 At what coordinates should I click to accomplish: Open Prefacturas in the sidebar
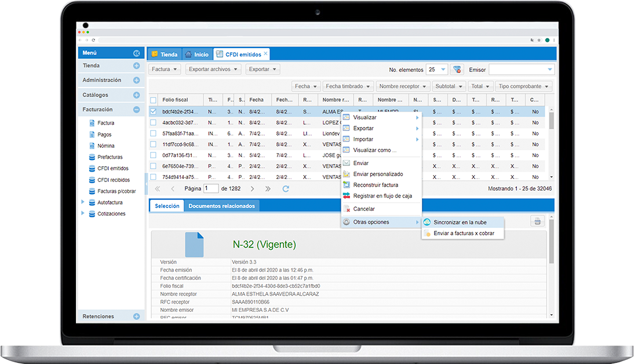point(110,157)
